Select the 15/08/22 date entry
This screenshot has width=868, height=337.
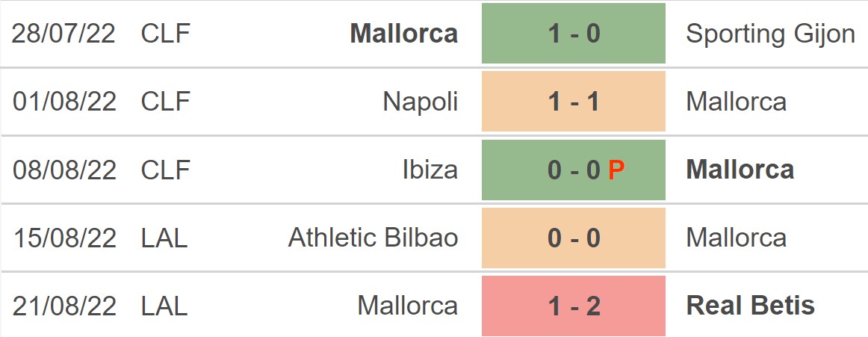pos(64,238)
